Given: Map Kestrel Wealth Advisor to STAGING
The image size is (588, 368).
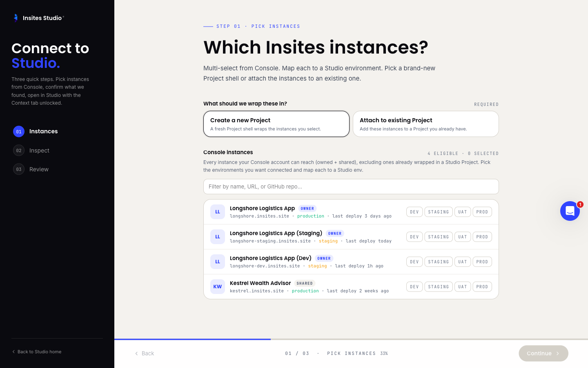Looking at the screenshot, I should tap(439, 287).
